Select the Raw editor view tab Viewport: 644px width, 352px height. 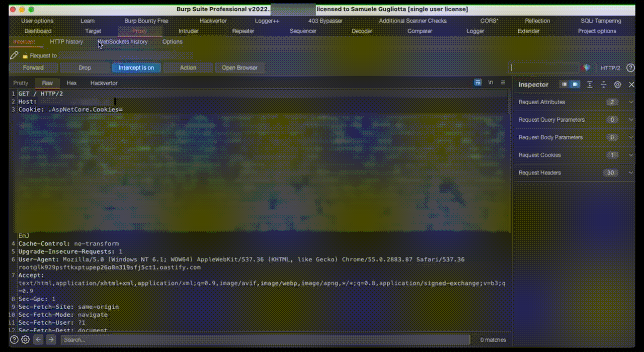47,83
